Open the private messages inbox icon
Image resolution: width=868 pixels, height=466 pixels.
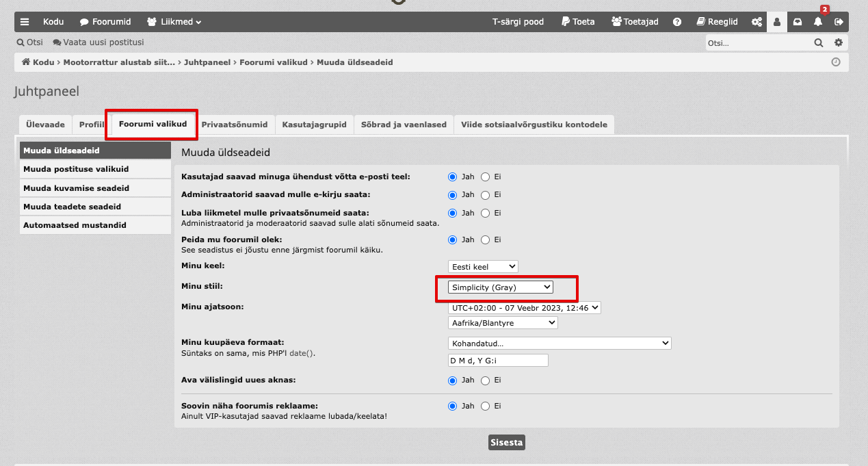798,22
